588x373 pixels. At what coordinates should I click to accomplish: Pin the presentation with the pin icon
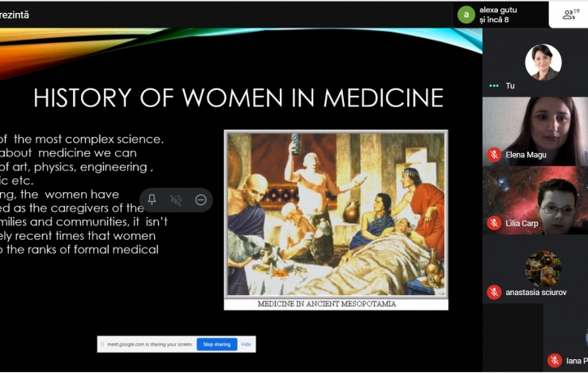pyautogui.click(x=152, y=199)
